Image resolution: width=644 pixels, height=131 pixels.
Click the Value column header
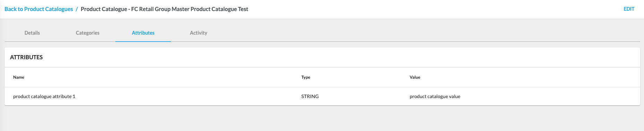pos(415,77)
